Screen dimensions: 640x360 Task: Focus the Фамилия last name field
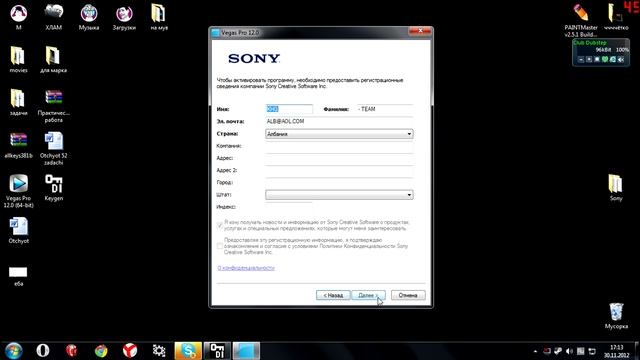[385, 109]
